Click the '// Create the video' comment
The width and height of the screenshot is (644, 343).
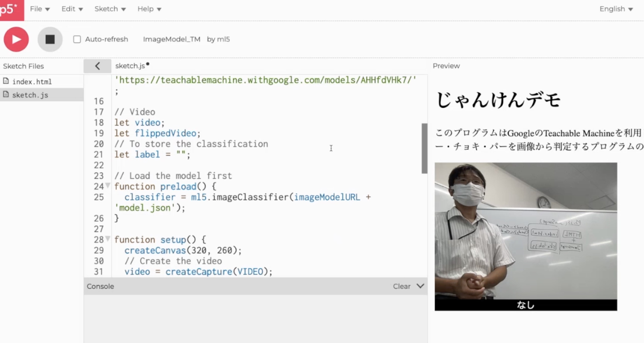(x=173, y=261)
